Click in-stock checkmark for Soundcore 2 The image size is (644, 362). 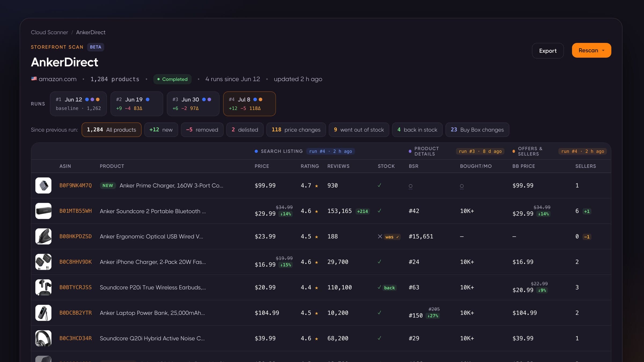(379, 211)
